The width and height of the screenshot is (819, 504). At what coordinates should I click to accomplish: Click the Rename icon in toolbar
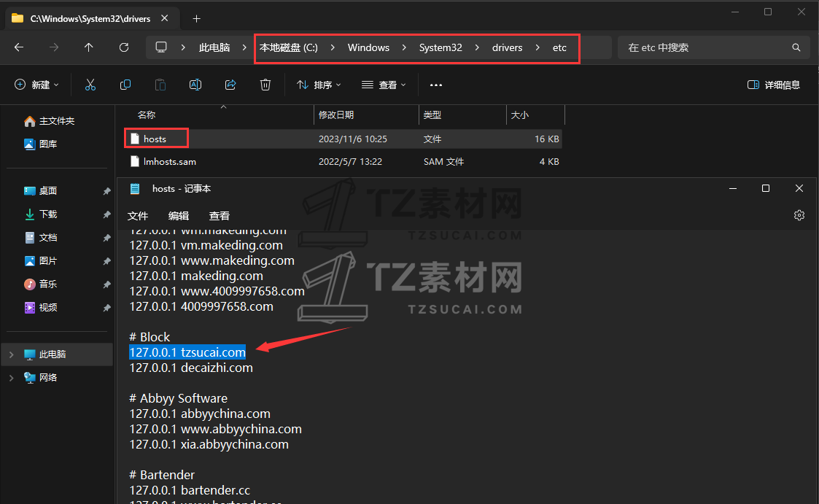click(x=195, y=85)
